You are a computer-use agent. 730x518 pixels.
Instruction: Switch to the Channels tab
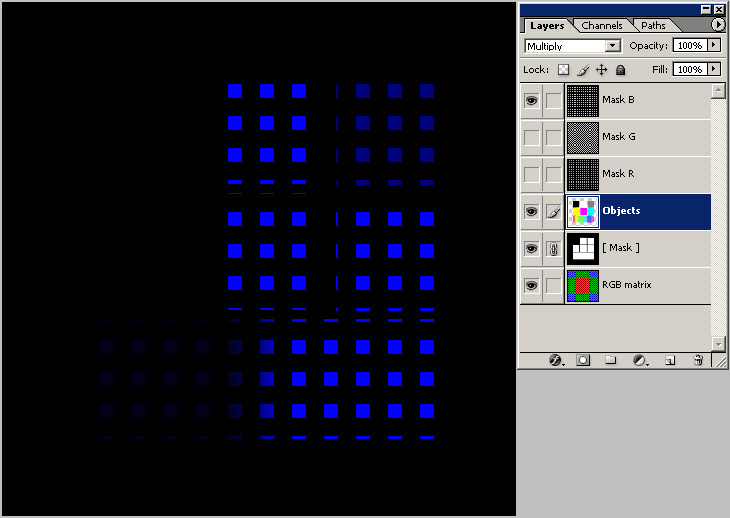pyautogui.click(x=602, y=26)
